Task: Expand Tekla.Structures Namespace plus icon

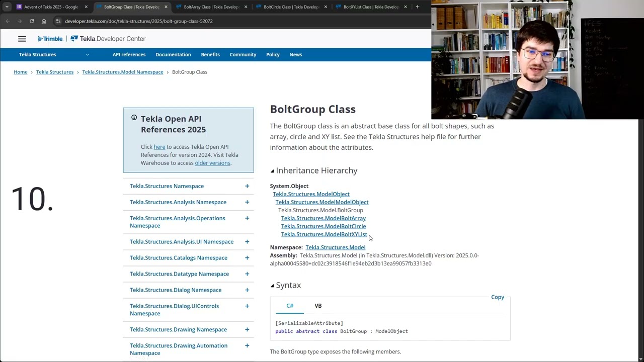Action: pyautogui.click(x=247, y=186)
